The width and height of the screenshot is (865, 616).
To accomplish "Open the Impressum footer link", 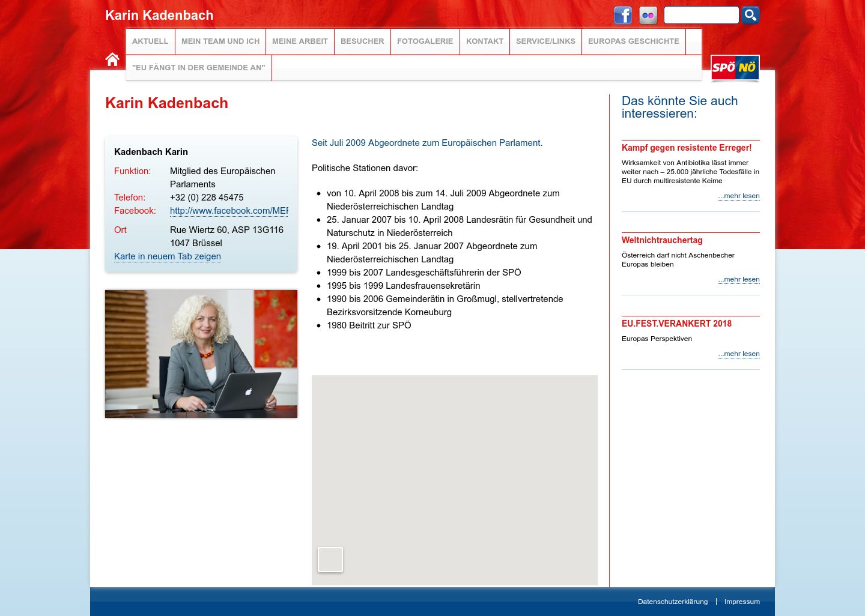I will tap(742, 602).
